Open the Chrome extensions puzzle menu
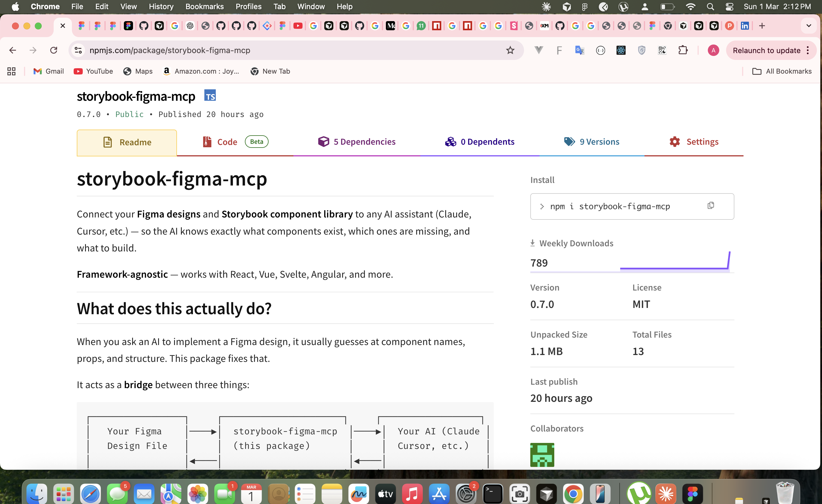822x504 pixels. [682, 50]
